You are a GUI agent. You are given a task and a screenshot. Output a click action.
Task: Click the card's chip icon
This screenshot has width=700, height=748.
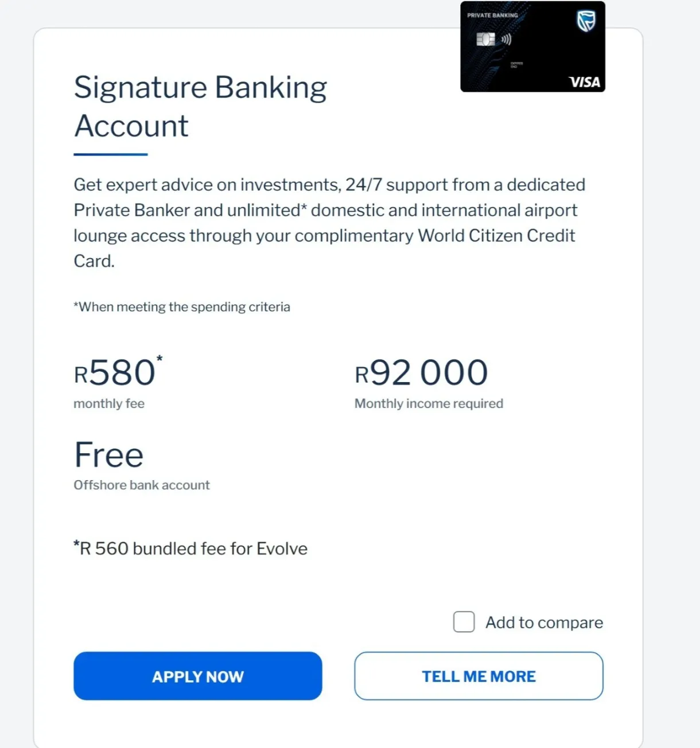[x=485, y=39]
